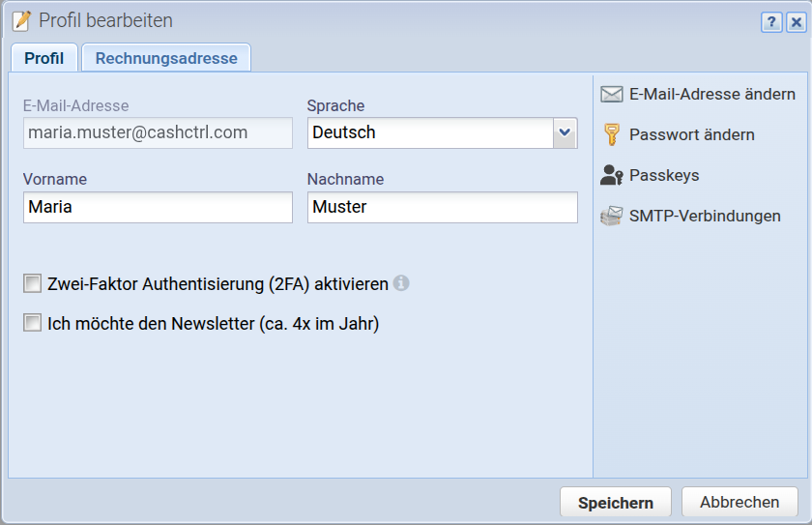Click the envelope icon for changing e-mail
The image size is (812, 525).
click(x=612, y=94)
